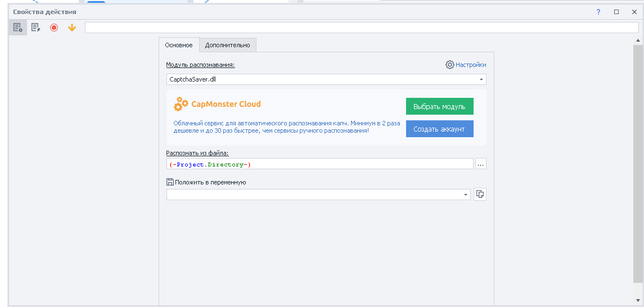Open the action notes edit icon

[36, 28]
